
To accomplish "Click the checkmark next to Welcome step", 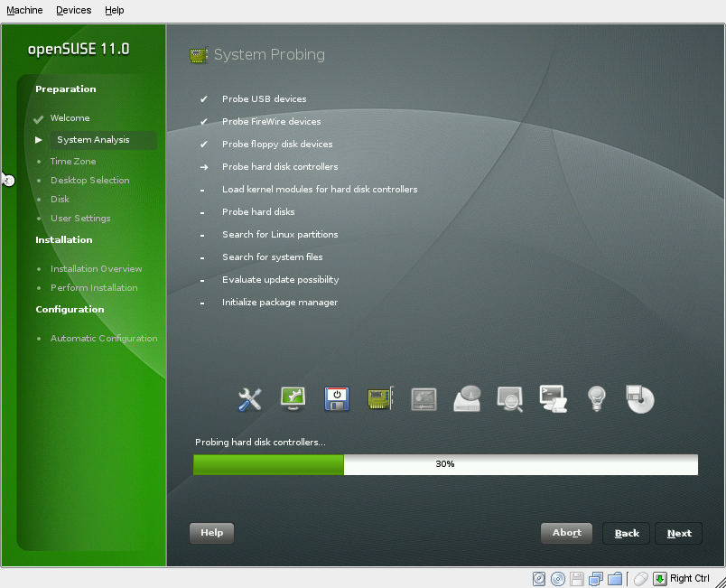I will tap(39, 119).
